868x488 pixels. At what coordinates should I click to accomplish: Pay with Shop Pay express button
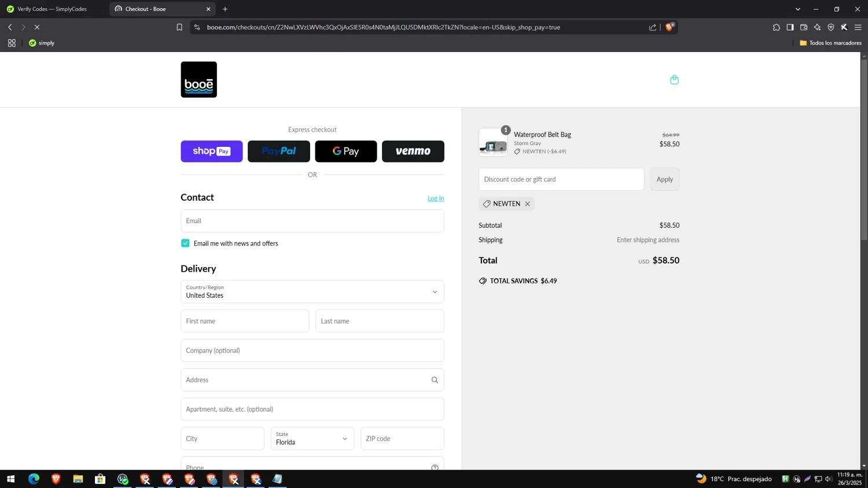tap(212, 151)
